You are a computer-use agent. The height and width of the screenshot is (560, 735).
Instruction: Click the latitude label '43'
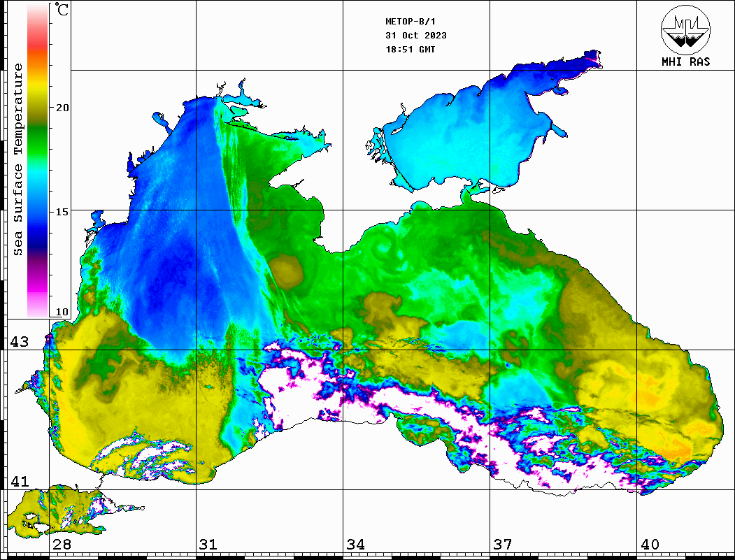[19, 342]
